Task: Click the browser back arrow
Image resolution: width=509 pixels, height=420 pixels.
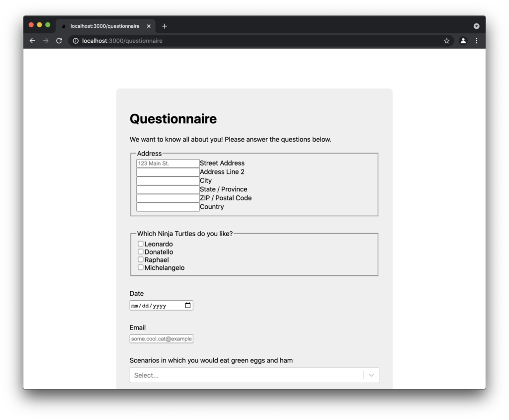Action: click(x=32, y=41)
